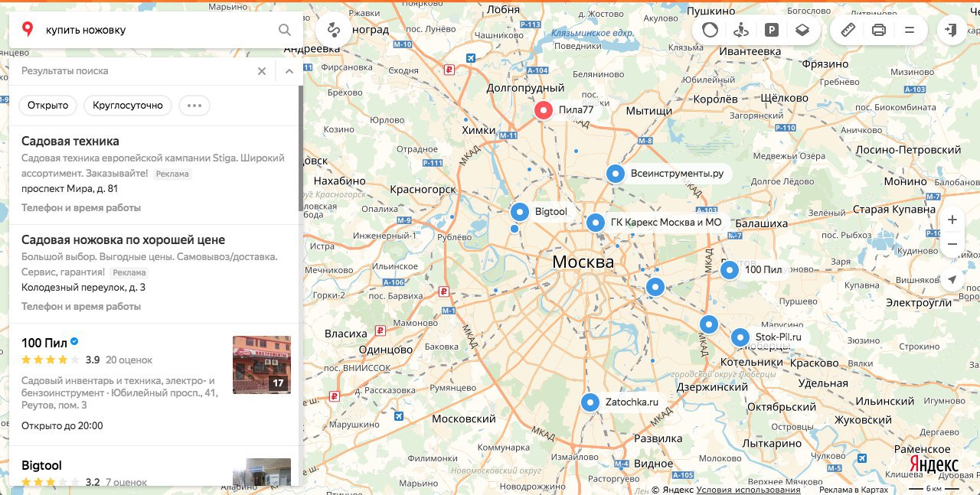This screenshot has height=495, width=980.
Task: Zoom in with the plus button
Action: (x=952, y=220)
